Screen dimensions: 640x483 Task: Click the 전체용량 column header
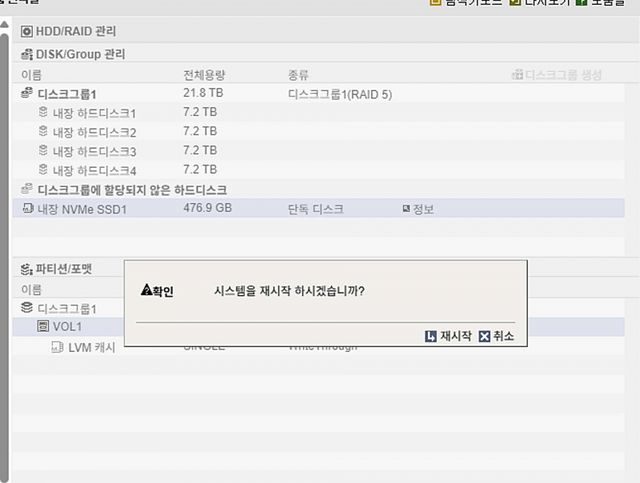[x=203, y=75]
